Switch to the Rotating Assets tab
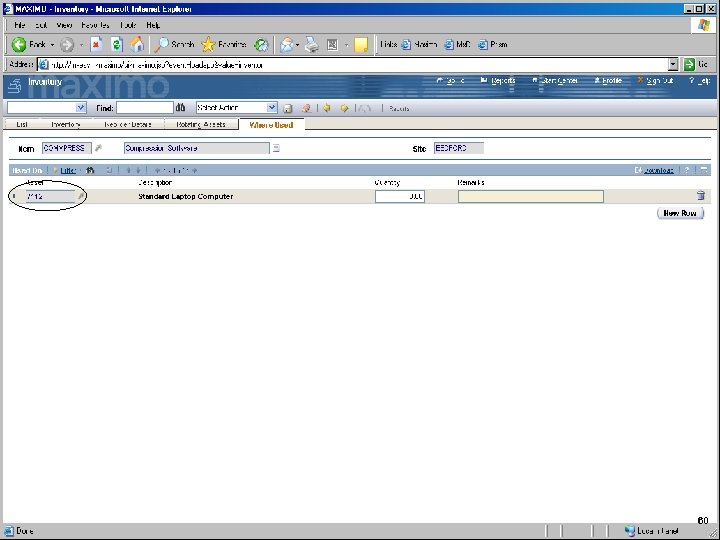Image resolution: width=720 pixels, height=540 pixels. 201,124
